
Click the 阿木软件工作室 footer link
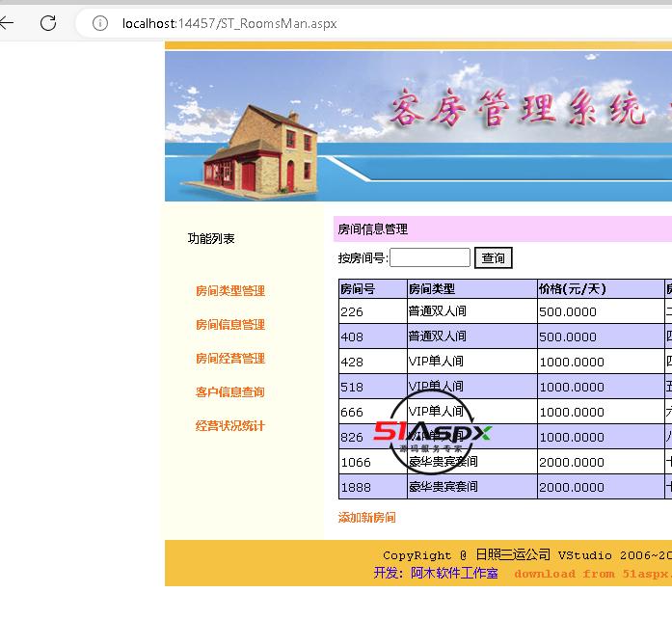point(454,573)
